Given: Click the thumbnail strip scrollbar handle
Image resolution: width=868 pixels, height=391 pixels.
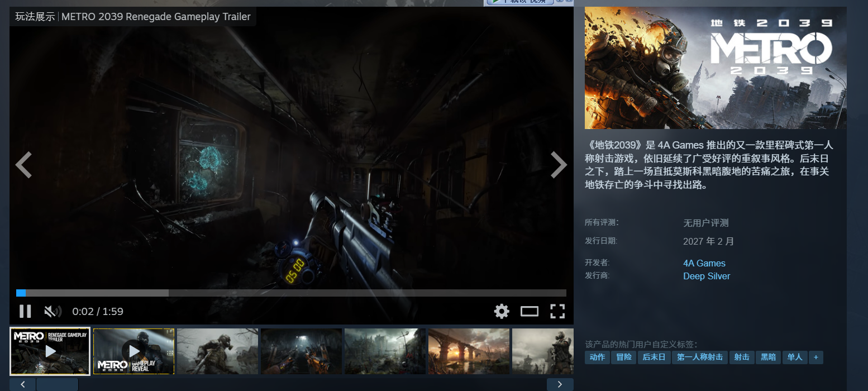Looking at the screenshot, I should [57, 384].
